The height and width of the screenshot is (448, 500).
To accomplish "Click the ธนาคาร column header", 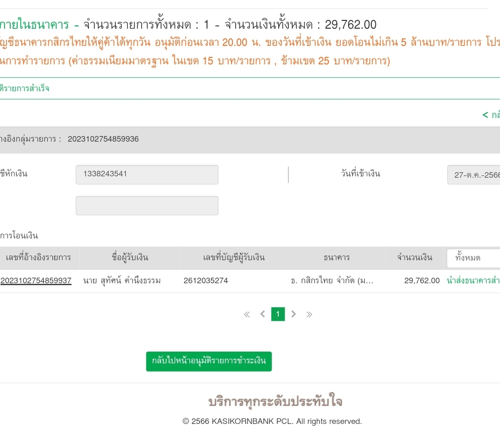I will coord(337,258).
